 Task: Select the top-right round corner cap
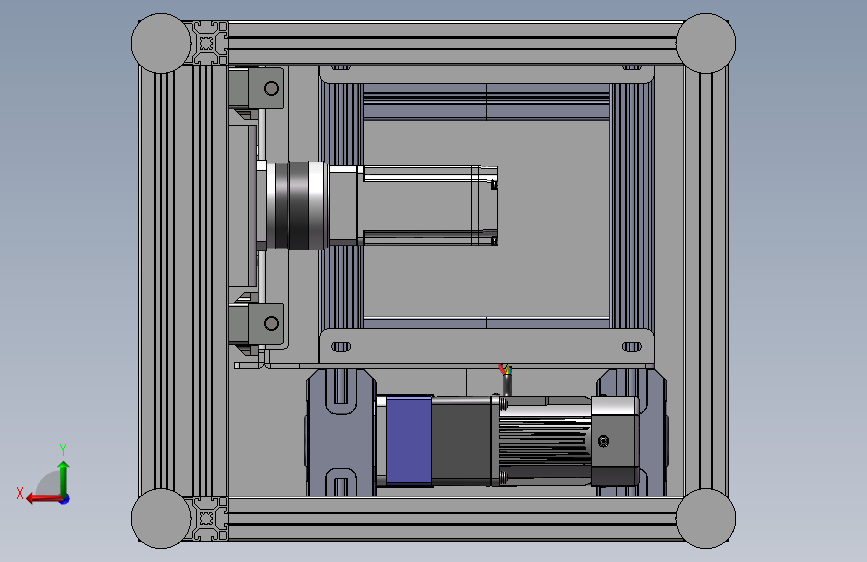(706, 43)
